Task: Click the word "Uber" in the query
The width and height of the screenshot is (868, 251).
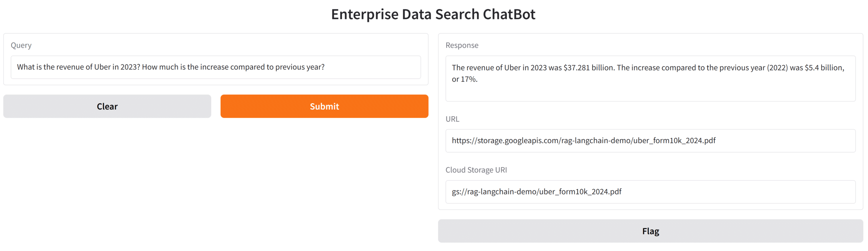Action: click(102, 67)
